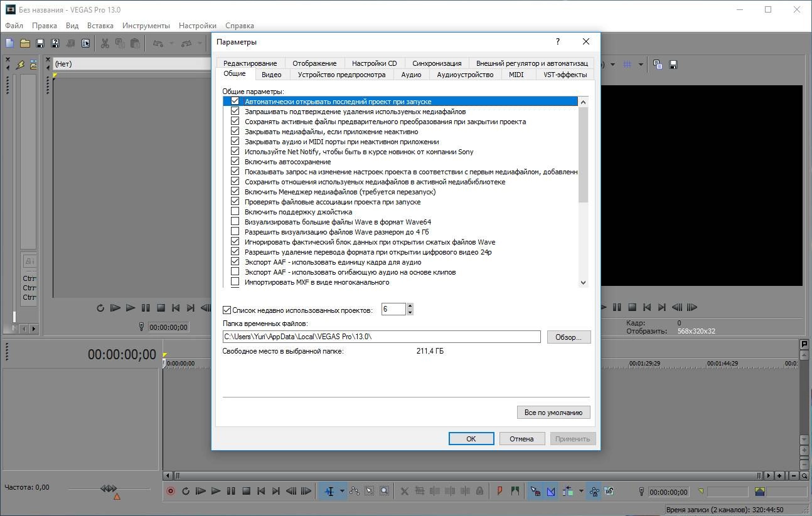Image resolution: width=812 pixels, height=516 pixels.
Task: Open a project with the folder icon
Action: click(x=25, y=43)
